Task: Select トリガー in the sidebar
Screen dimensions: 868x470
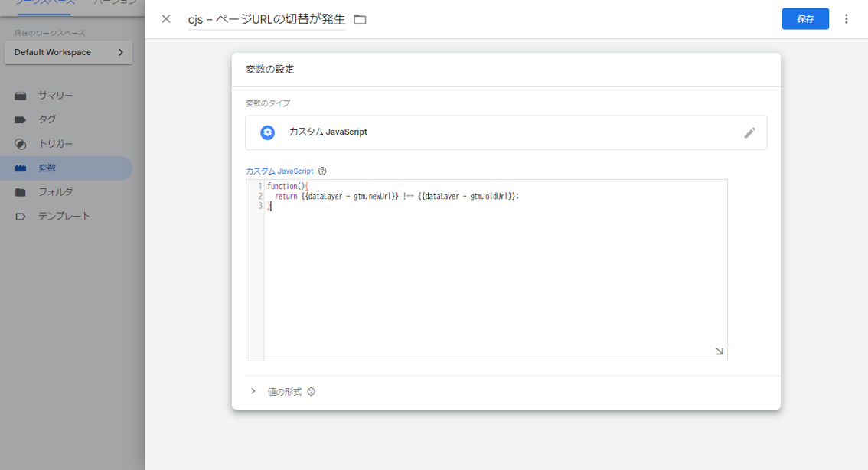Action: click(55, 144)
